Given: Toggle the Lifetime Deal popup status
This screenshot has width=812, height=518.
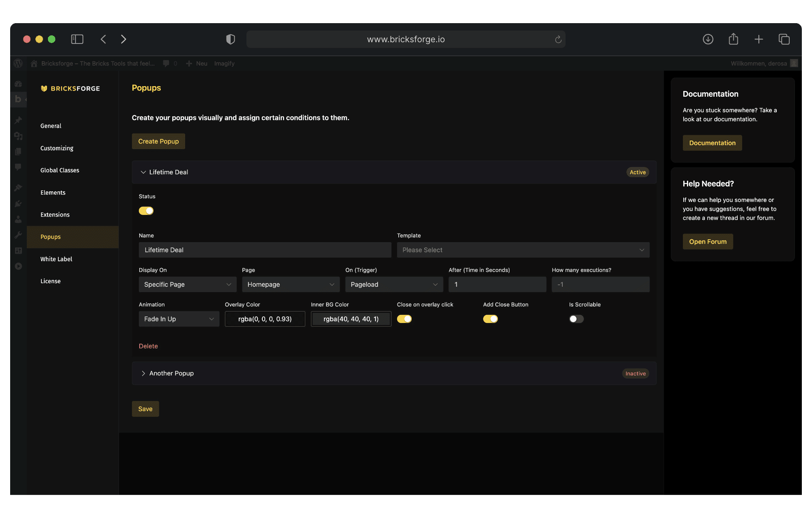Looking at the screenshot, I should coord(146,210).
